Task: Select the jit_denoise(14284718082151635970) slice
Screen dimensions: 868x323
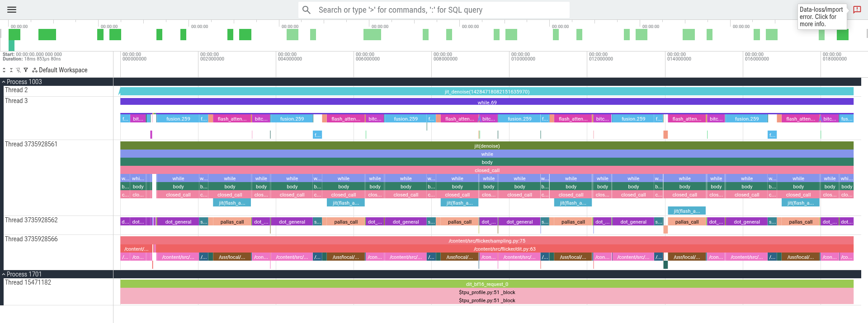Action: [487, 92]
